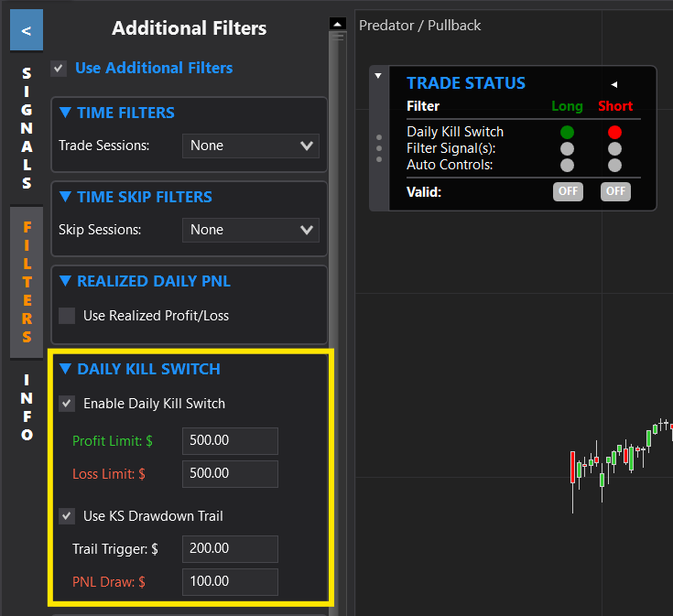673x616 pixels.
Task: Click Daily Kill Switch Short red indicator
Action: [x=614, y=132]
